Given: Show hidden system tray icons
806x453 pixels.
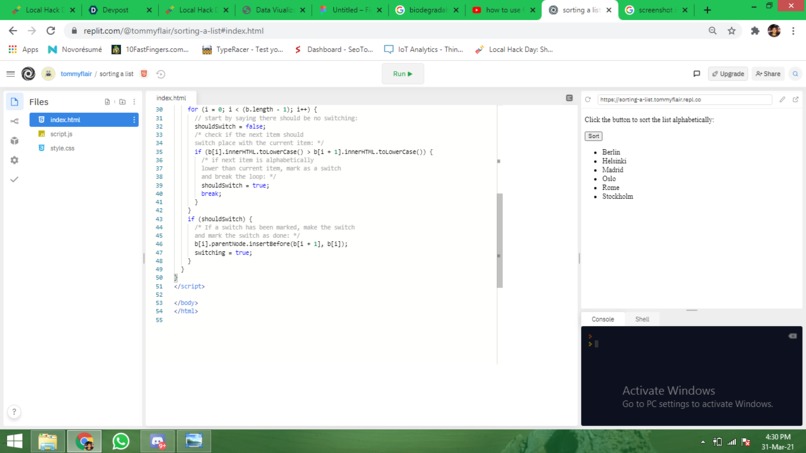Looking at the screenshot, I should (702, 442).
